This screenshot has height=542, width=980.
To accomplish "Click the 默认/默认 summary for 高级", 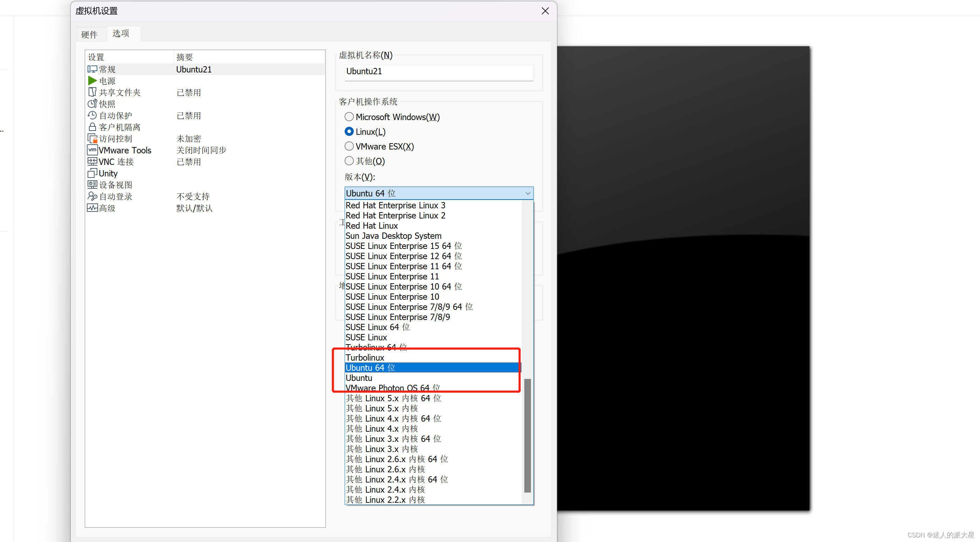I will [194, 208].
